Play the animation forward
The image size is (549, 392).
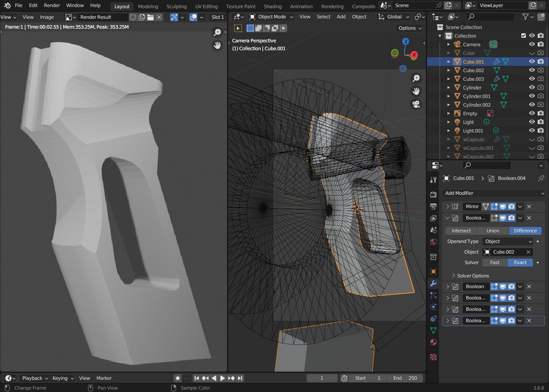coord(222,378)
